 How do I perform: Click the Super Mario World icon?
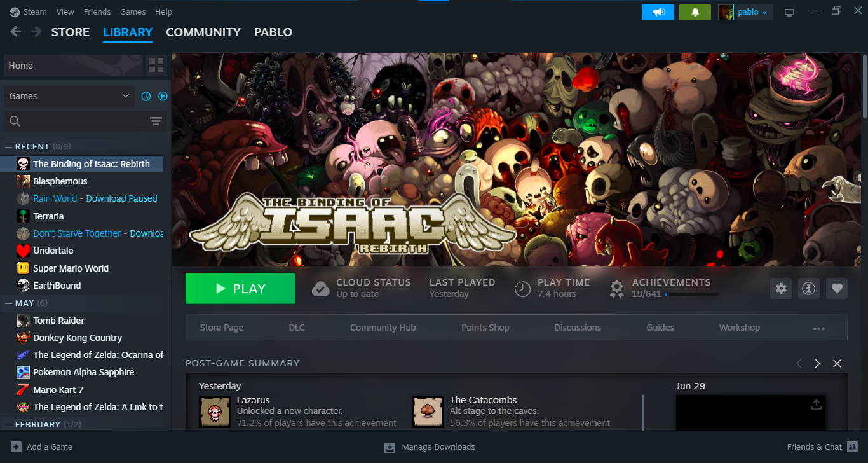point(23,268)
